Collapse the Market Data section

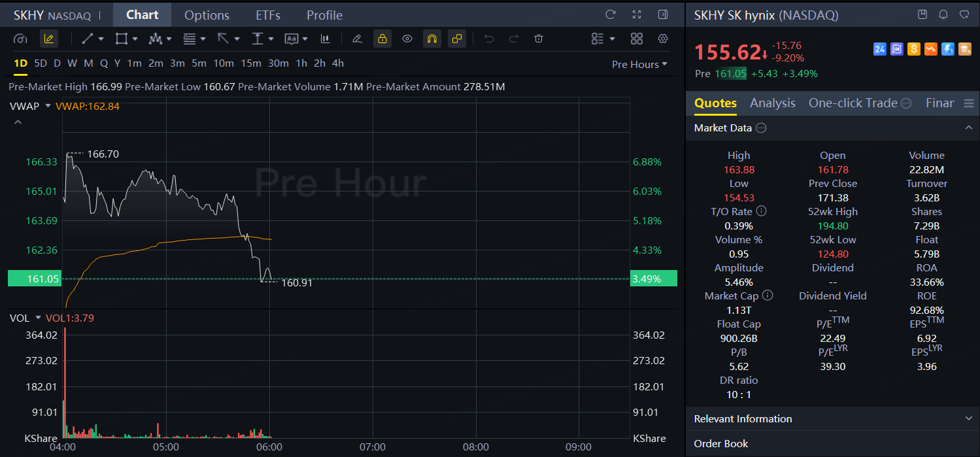(969, 128)
